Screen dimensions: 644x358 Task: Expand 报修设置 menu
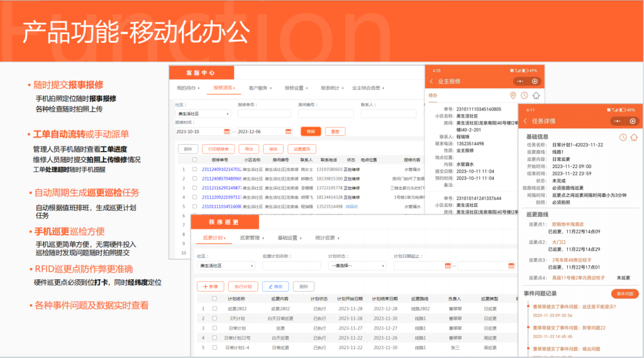296,88
